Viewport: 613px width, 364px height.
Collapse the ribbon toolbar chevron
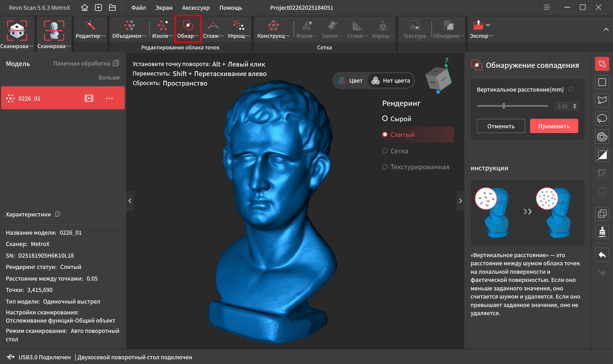(x=606, y=29)
